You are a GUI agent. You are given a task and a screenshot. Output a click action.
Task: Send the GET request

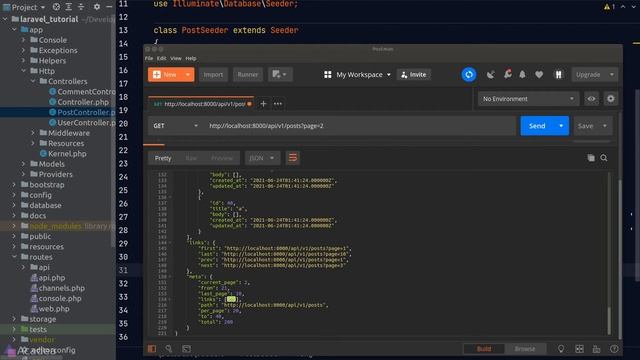click(537, 126)
